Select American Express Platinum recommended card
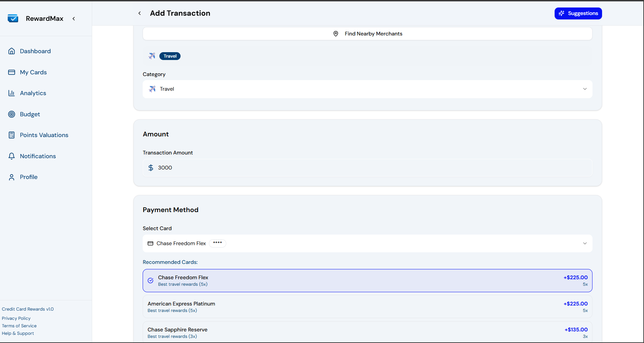Image resolution: width=644 pixels, height=343 pixels. click(368, 307)
